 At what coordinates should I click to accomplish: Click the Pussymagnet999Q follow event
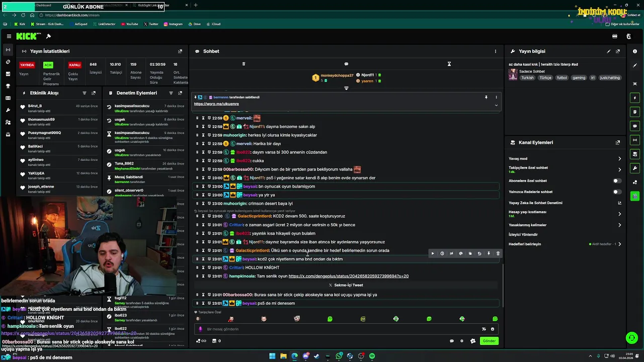pos(58,135)
